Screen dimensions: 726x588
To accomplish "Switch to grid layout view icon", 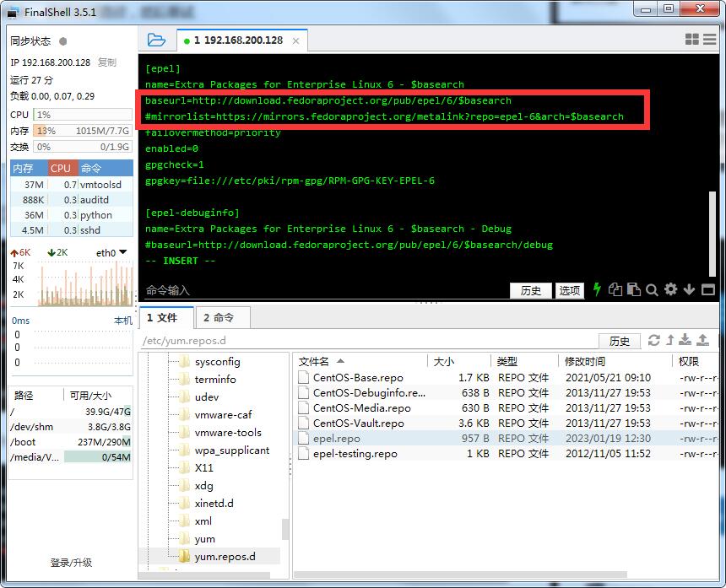I will [691, 40].
